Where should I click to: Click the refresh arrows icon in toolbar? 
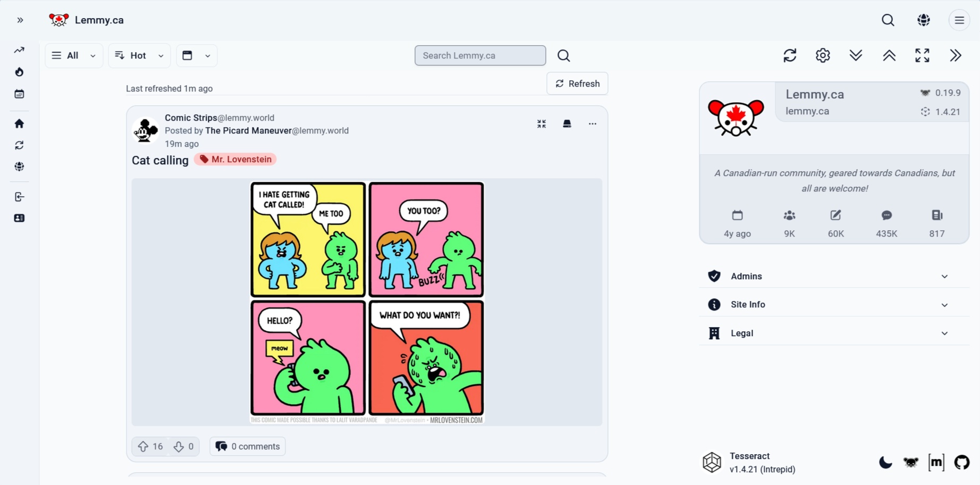click(x=790, y=55)
